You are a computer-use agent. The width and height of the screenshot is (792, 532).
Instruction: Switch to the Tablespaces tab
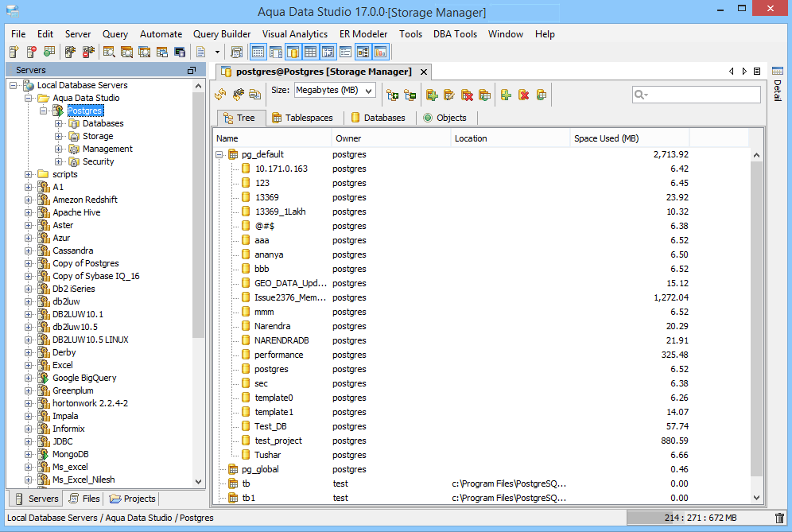(x=302, y=118)
